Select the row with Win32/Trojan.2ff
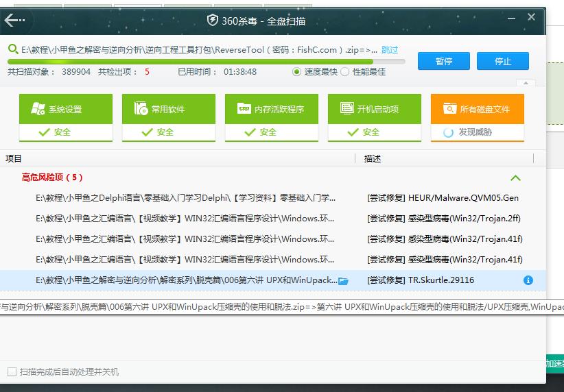This screenshot has height=392, width=564. pos(272,218)
